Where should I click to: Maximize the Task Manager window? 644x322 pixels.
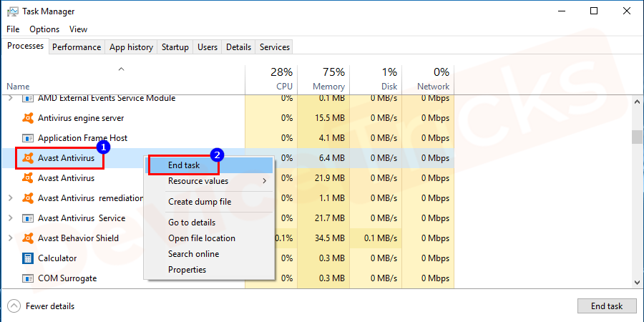tap(593, 11)
